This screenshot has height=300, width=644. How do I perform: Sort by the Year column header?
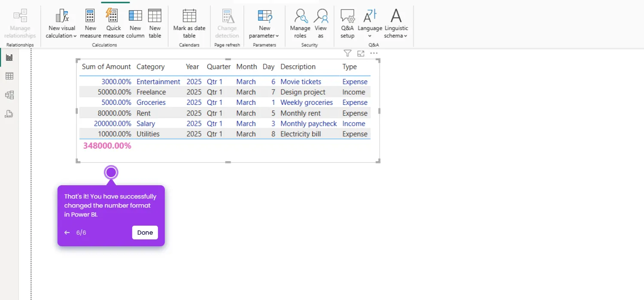(192, 67)
